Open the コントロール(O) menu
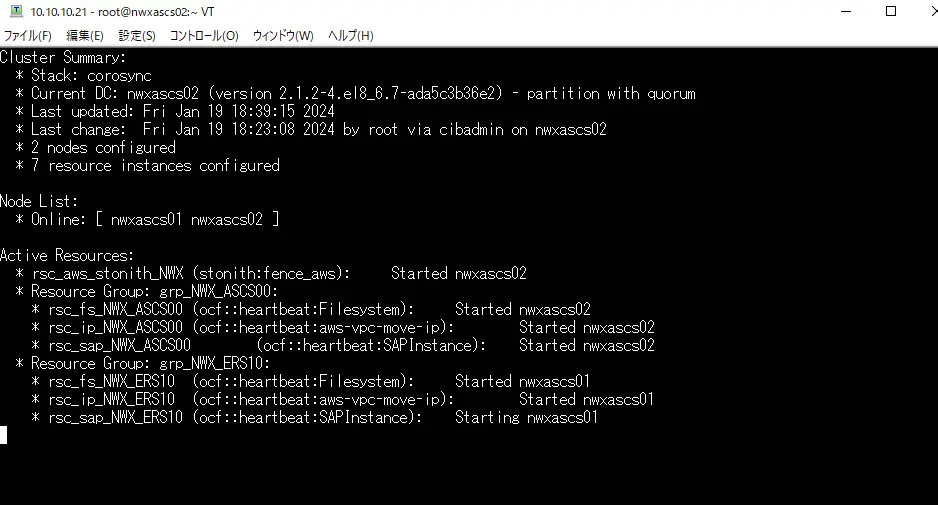 tap(204, 36)
